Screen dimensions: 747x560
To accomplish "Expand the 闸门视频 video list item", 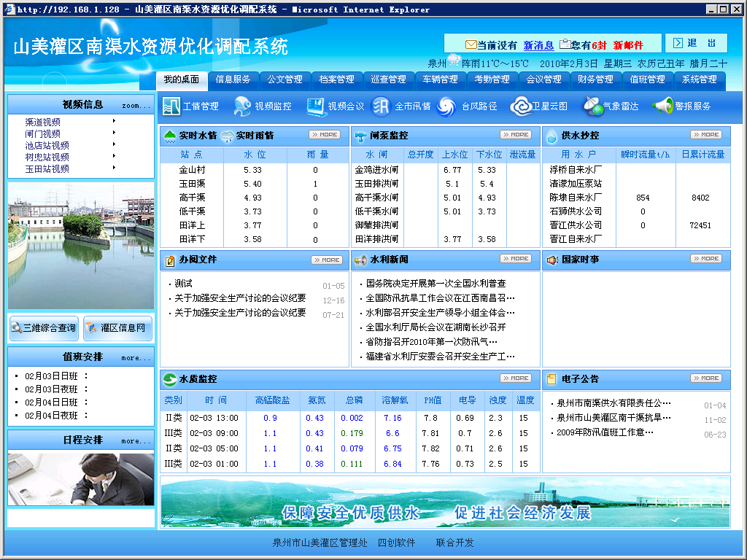I will (43, 133).
